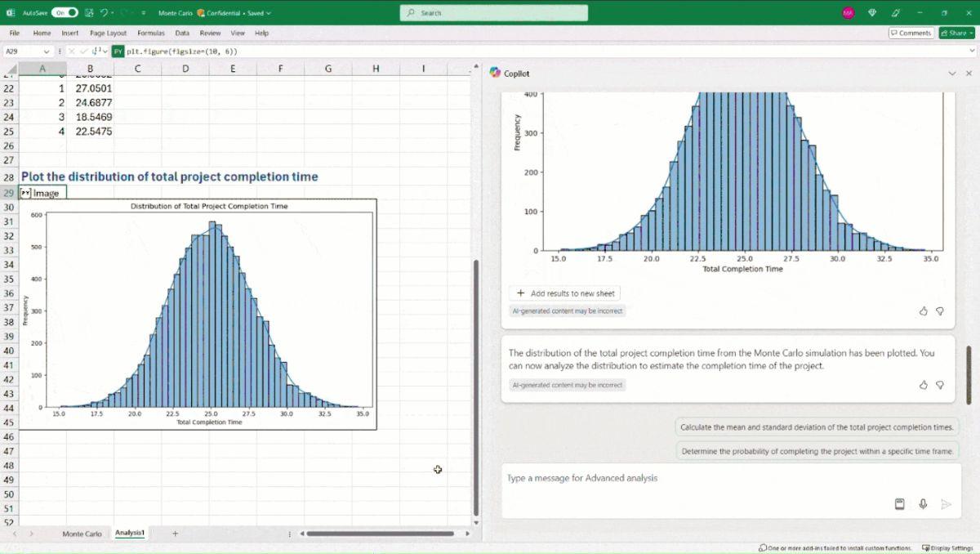Switch to the Monte Carlo sheet tab
The height and width of the screenshot is (554, 980).
pyautogui.click(x=82, y=534)
